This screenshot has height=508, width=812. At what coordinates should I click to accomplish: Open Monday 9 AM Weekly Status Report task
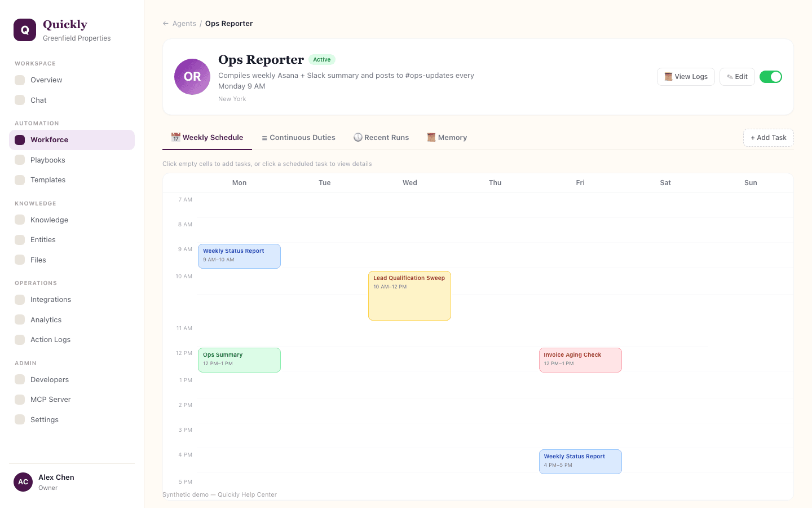point(239,256)
